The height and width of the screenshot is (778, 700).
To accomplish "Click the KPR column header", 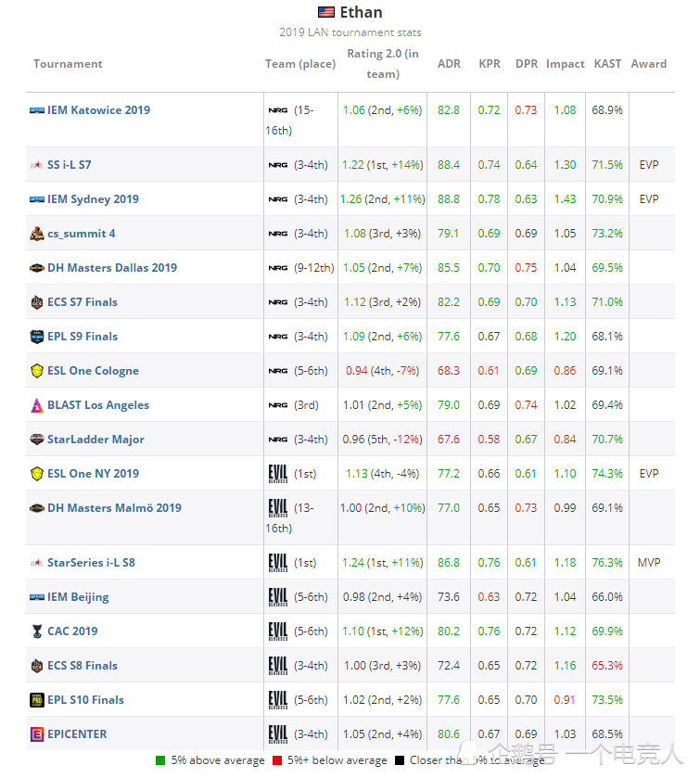I will coord(490,64).
